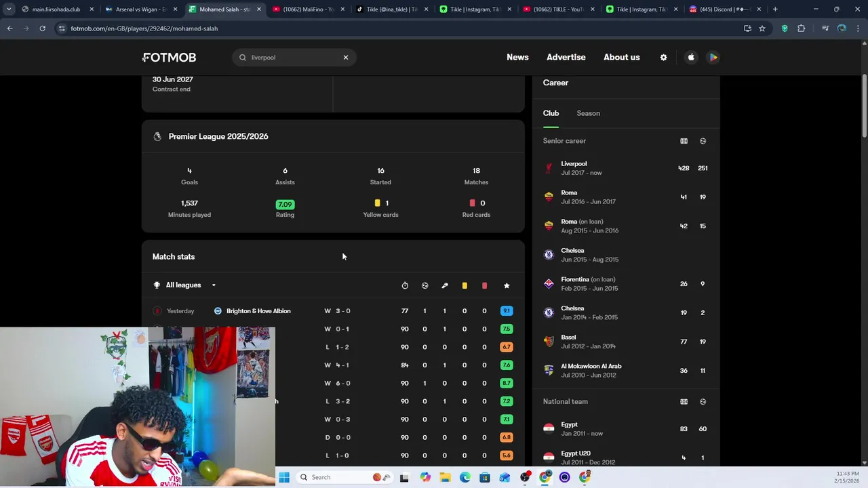Open Egypt national team row
The width and height of the screenshot is (868, 488).
[x=625, y=429]
